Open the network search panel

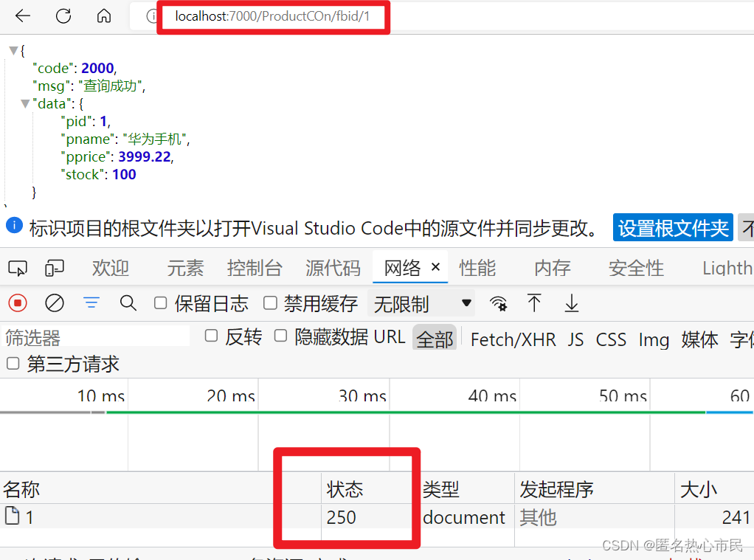click(x=128, y=303)
